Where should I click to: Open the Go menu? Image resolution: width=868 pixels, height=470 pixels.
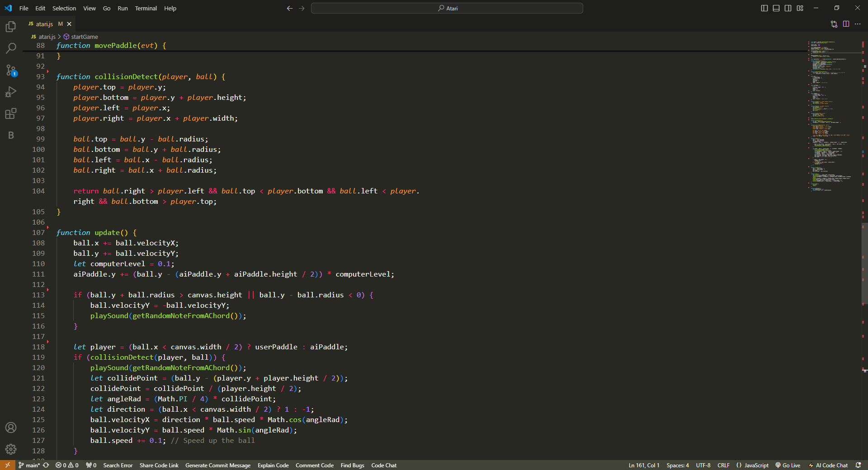(x=107, y=8)
